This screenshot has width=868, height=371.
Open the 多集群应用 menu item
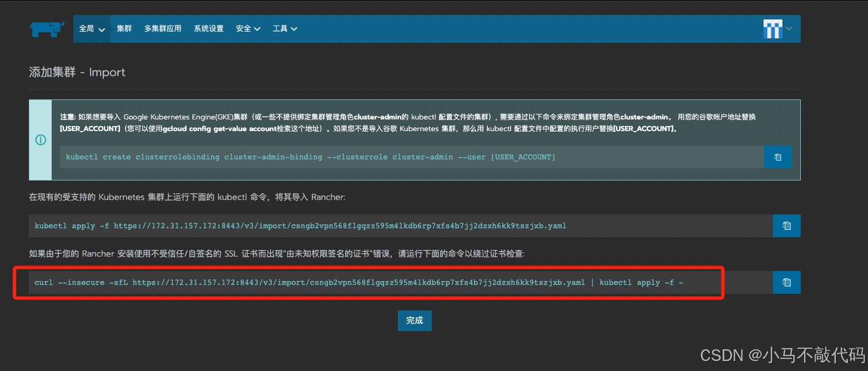(163, 29)
